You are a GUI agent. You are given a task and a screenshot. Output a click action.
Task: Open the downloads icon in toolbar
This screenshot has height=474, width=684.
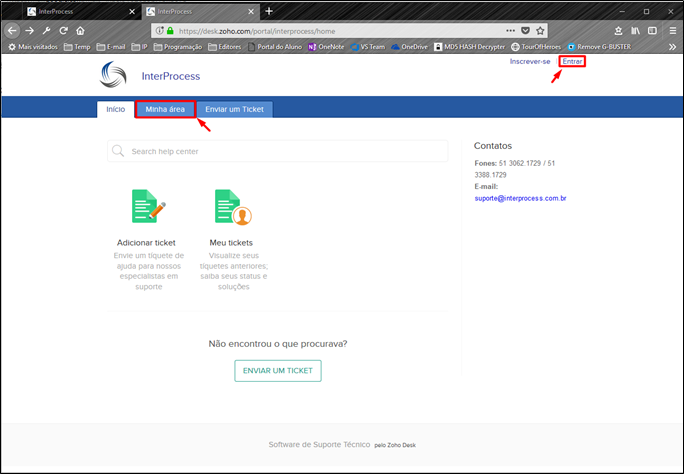[x=618, y=31]
